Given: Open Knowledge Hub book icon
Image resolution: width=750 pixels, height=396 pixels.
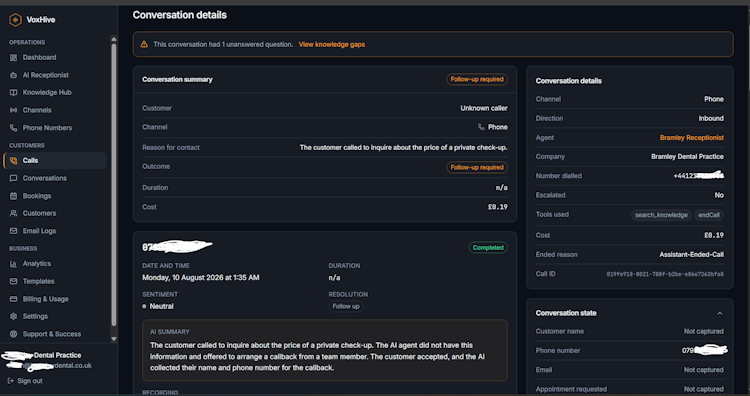Looking at the screenshot, I should pyautogui.click(x=13, y=92).
